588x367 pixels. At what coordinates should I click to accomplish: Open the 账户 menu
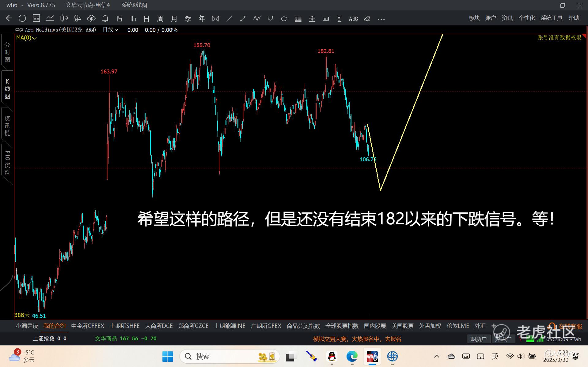pyautogui.click(x=491, y=18)
